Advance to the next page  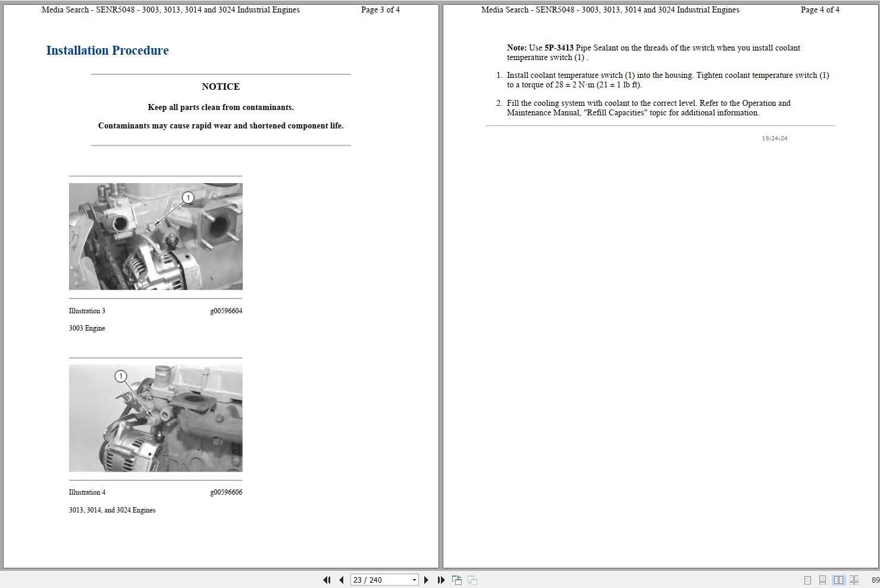click(426, 580)
